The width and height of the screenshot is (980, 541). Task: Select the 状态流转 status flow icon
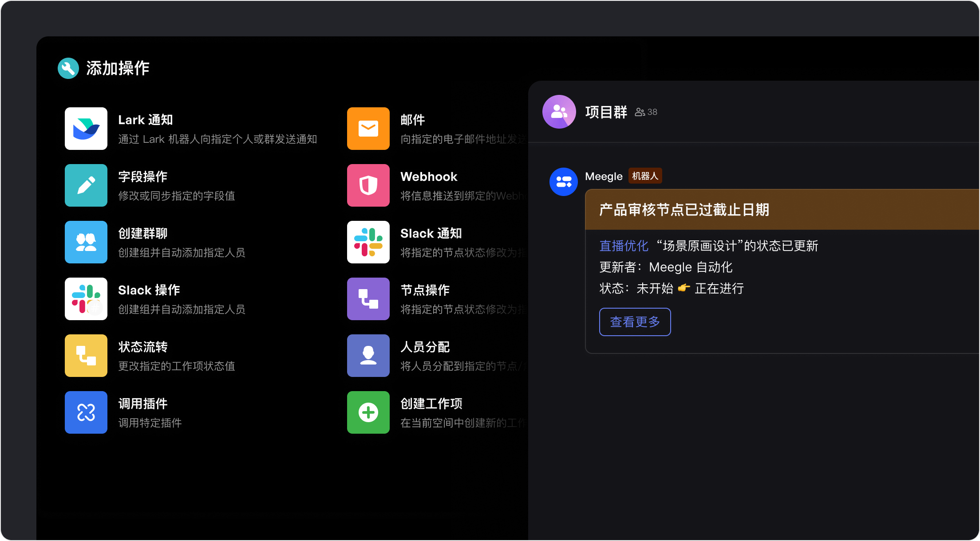(86, 356)
